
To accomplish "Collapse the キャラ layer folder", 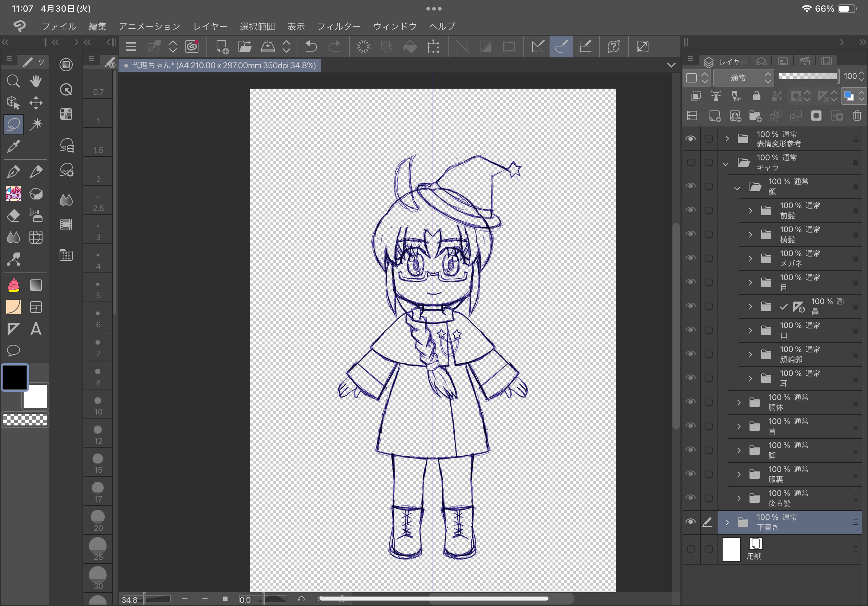I will coord(726,164).
